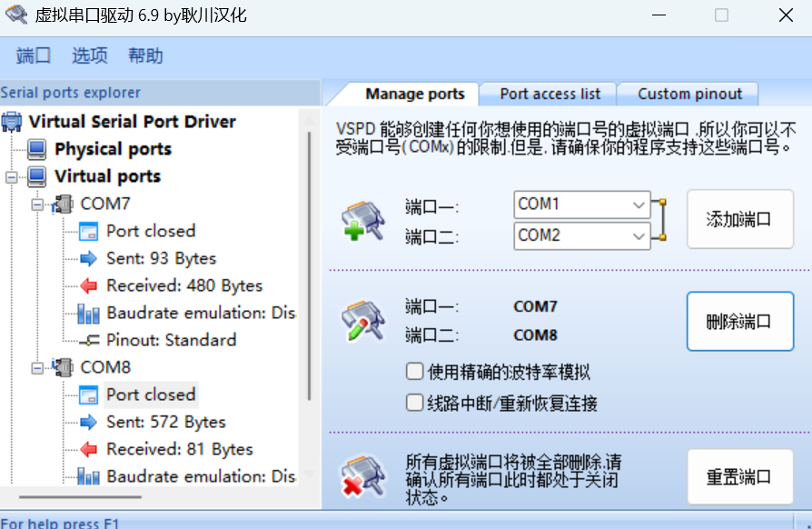Select Received: 480 Bytes row
812x529 pixels.
[184, 286]
